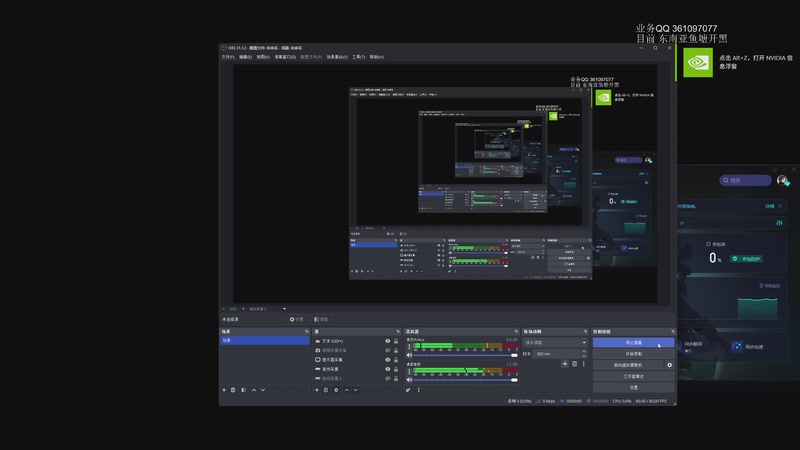Image resolution: width=800 pixels, height=450 pixels.
Task: Increase transition duration with the stepper up arrow
Action: pos(584,352)
